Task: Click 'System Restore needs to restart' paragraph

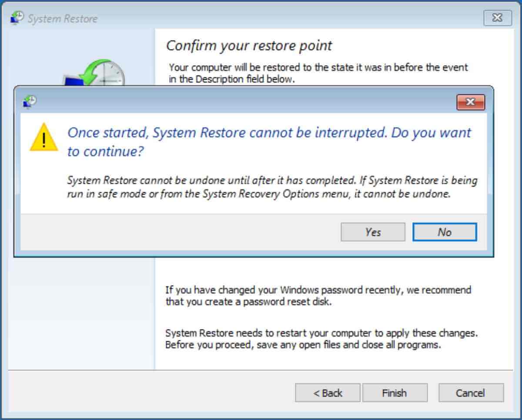Action: click(321, 339)
